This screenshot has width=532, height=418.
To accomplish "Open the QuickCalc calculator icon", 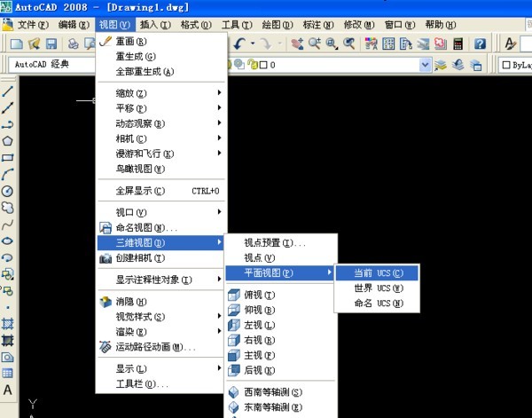I will [458, 43].
